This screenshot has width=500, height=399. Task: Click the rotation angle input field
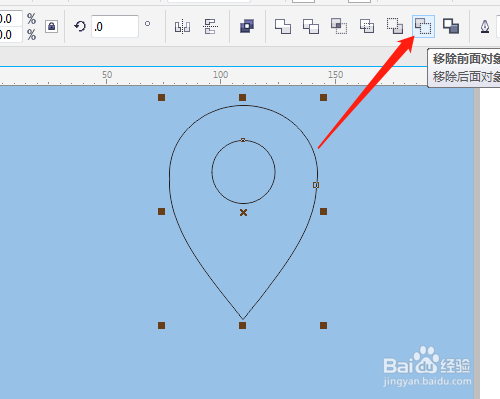[x=115, y=26]
